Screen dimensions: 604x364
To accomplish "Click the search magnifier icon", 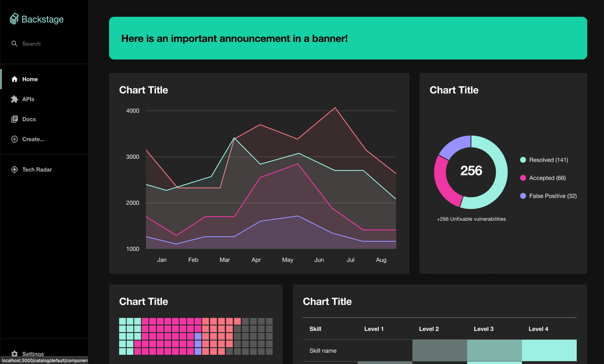I will point(14,44).
